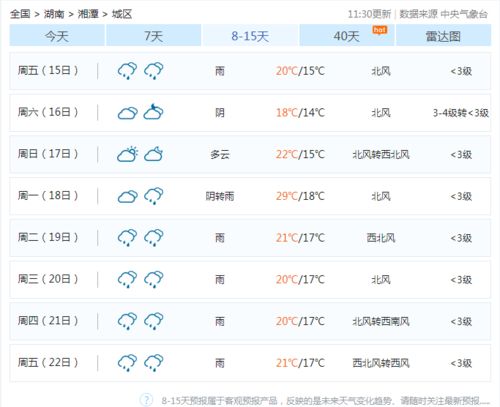Go to 全国 in the breadcrumb
500x407 pixels.
pyautogui.click(x=20, y=14)
